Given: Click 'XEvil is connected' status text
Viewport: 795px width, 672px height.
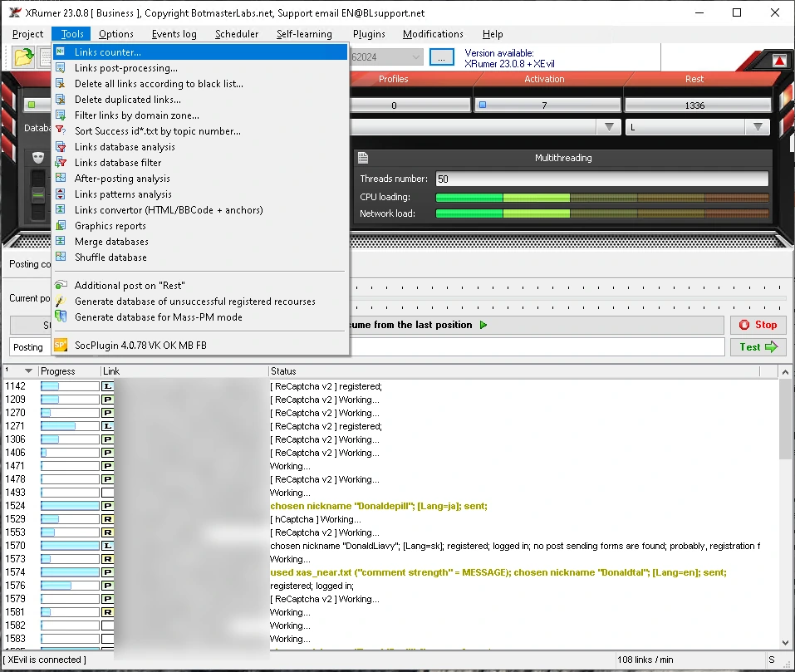Looking at the screenshot, I should click(x=45, y=660).
